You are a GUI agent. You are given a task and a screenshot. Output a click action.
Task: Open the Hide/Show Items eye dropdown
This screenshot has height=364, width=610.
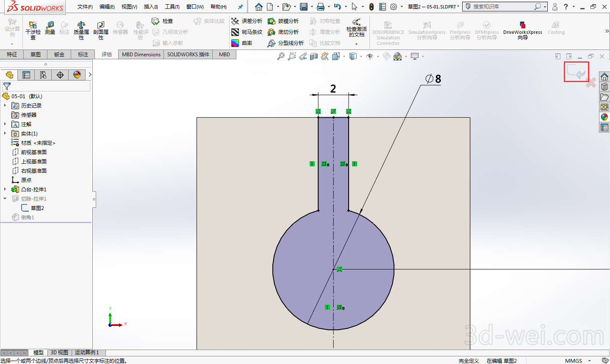point(371,56)
